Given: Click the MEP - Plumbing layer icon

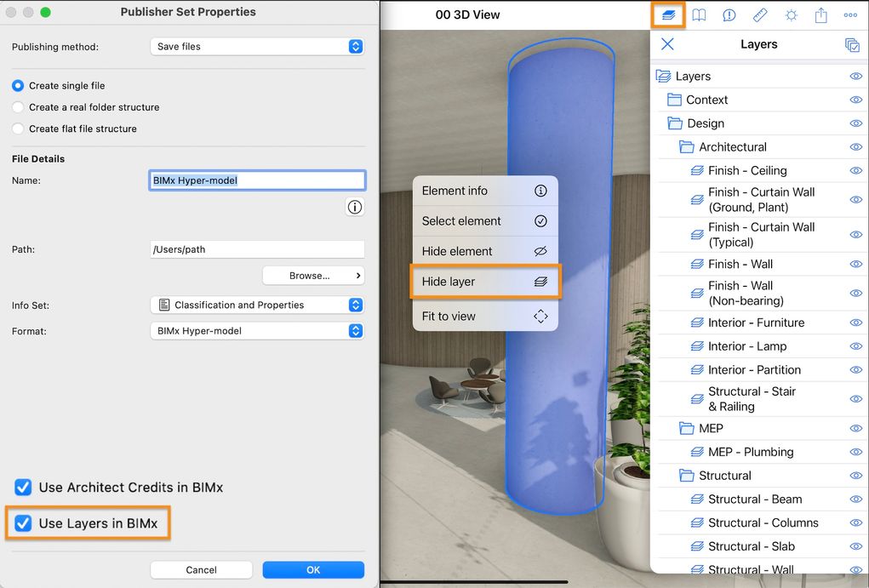Looking at the screenshot, I should (696, 452).
